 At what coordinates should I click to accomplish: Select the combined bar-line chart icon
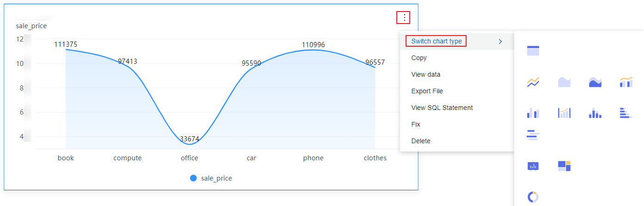(x=626, y=82)
